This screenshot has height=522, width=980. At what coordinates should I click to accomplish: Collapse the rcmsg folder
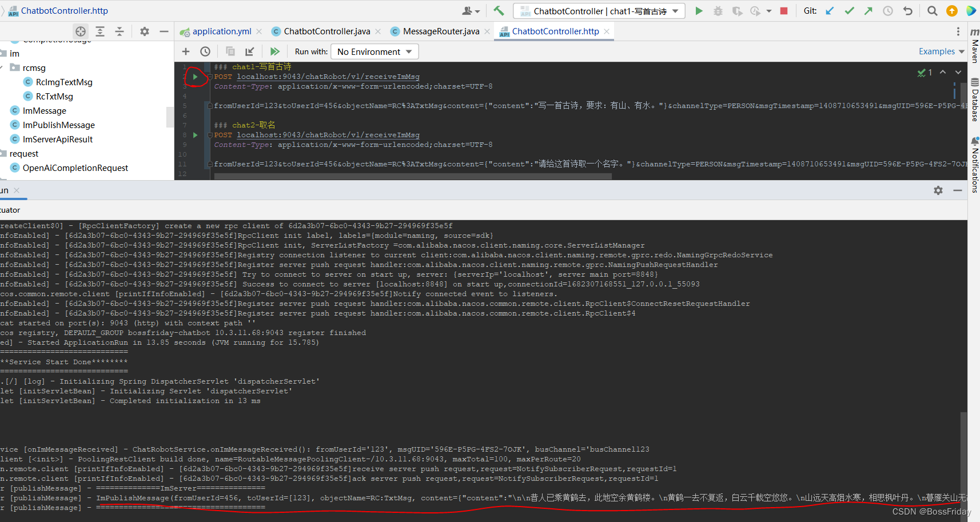tap(2, 67)
